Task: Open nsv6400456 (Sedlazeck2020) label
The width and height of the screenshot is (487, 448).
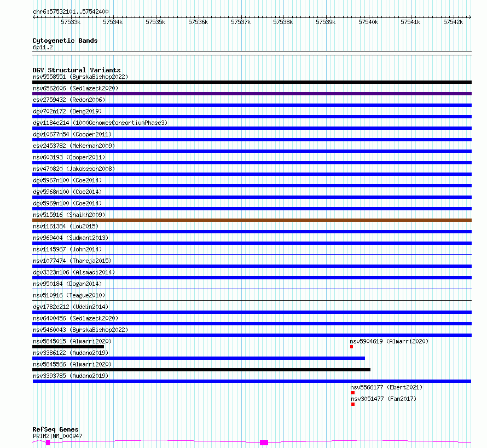Action: tap(76, 318)
